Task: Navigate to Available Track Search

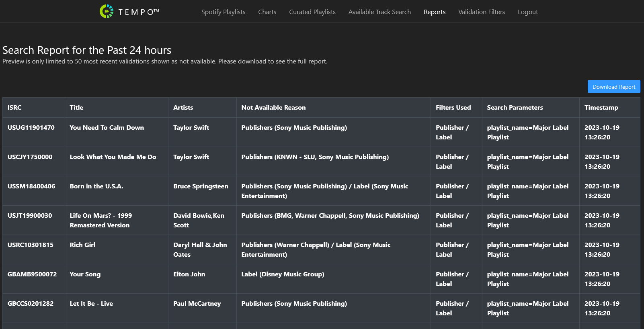Action: [x=379, y=12]
